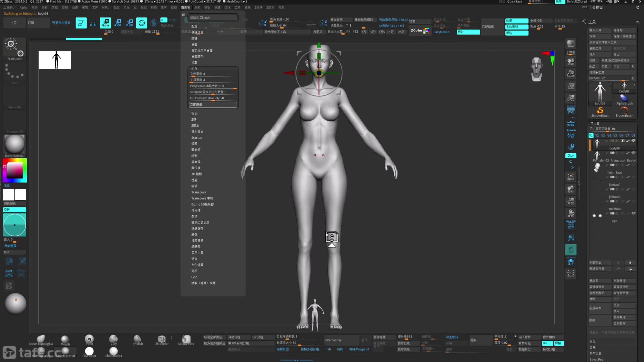Toggle the 边框 wireframe button
Screen dimensions: 644x362
[x=517, y=21]
